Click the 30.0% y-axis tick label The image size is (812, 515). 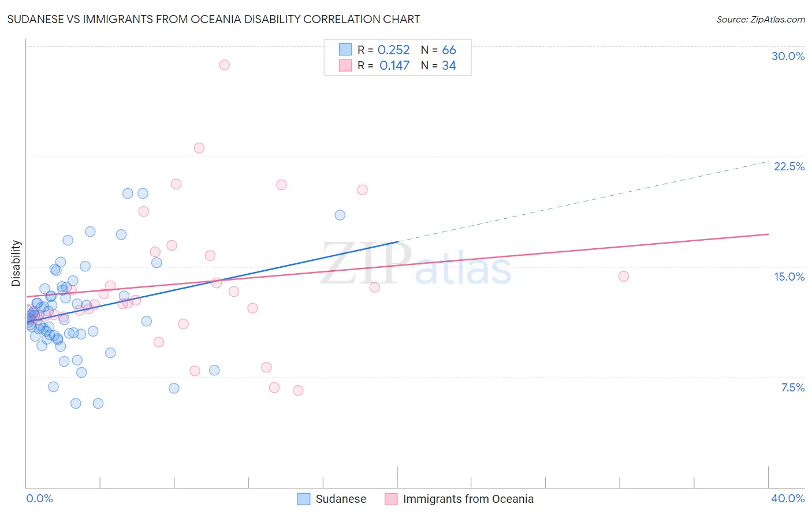click(788, 56)
